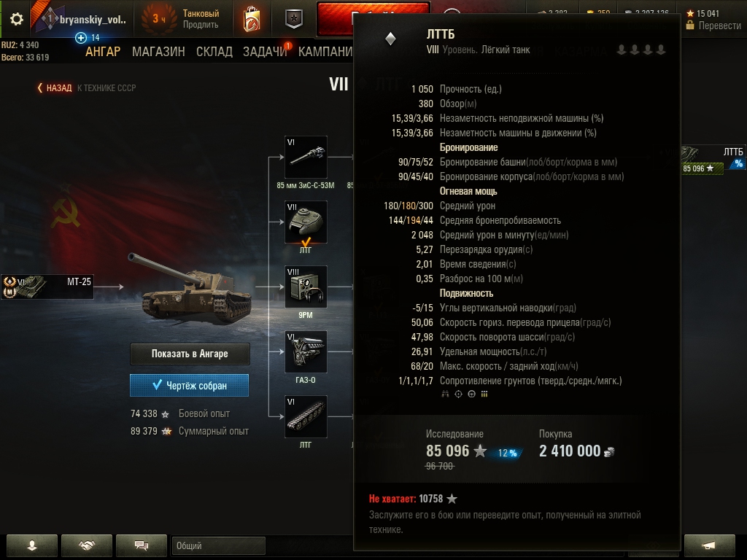
Task: Select the 9РМ radio module
Action: (306, 287)
